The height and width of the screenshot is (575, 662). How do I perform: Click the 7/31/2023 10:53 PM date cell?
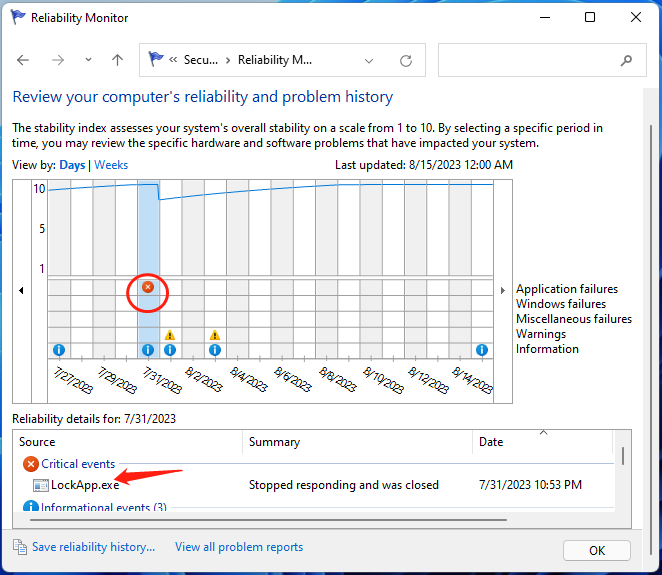pyautogui.click(x=530, y=485)
